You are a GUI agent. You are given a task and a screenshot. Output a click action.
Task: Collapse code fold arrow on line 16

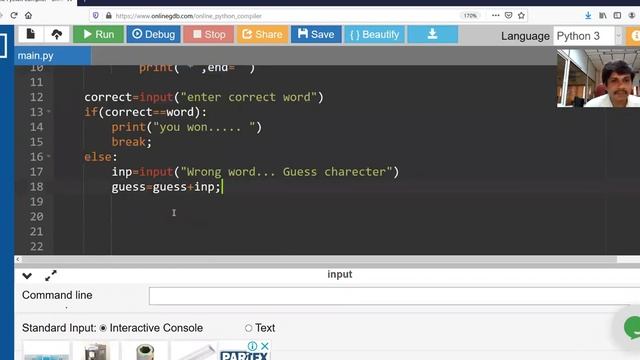tap(49, 156)
